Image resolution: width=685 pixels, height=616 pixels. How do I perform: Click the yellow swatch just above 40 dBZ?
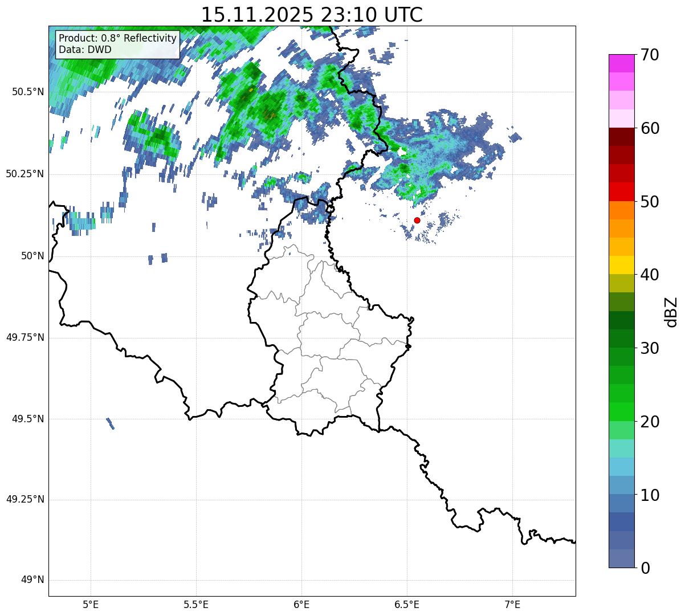click(x=622, y=266)
